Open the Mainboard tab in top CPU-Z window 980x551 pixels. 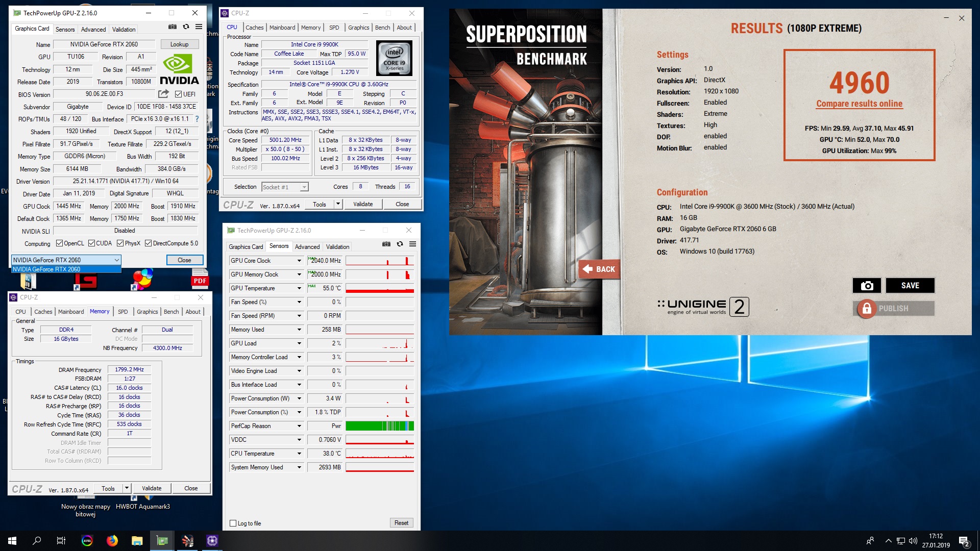click(x=282, y=28)
